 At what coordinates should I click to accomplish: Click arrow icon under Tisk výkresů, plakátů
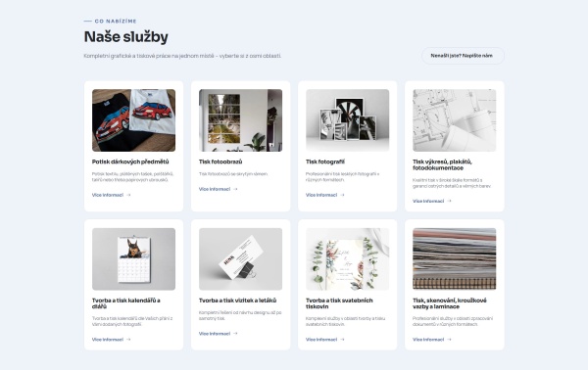coord(449,201)
